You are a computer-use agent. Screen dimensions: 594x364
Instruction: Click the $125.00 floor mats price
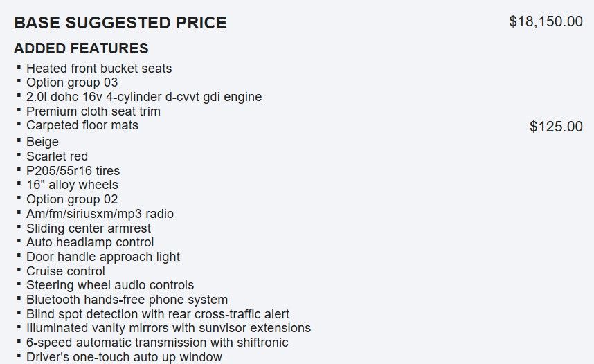coord(556,127)
